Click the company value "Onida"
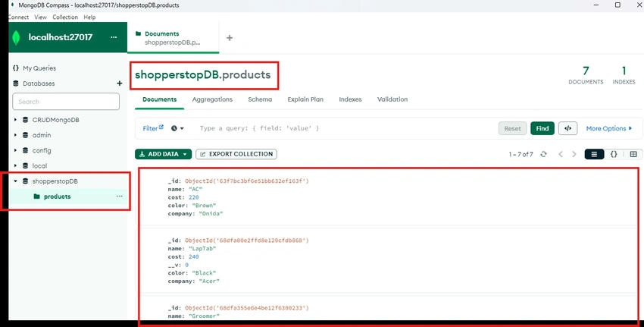 [211, 213]
